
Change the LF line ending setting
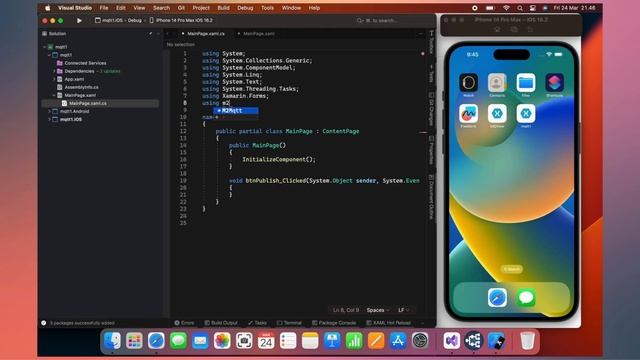pos(403,310)
